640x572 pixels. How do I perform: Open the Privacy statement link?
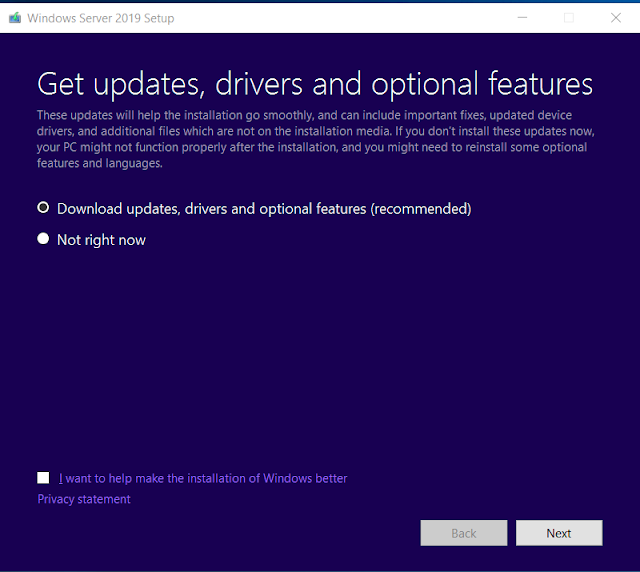[x=84, y=499]
